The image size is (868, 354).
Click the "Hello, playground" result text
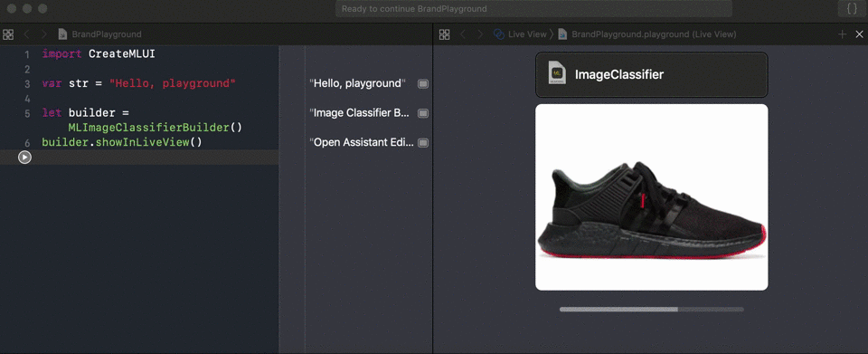click(x=358, y=83)
